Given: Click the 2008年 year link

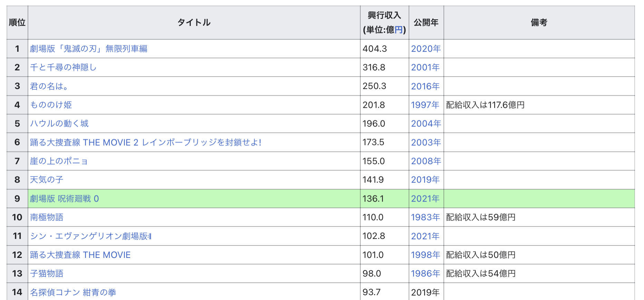Looking at the screenshot, I should click(x=426, y=161).
